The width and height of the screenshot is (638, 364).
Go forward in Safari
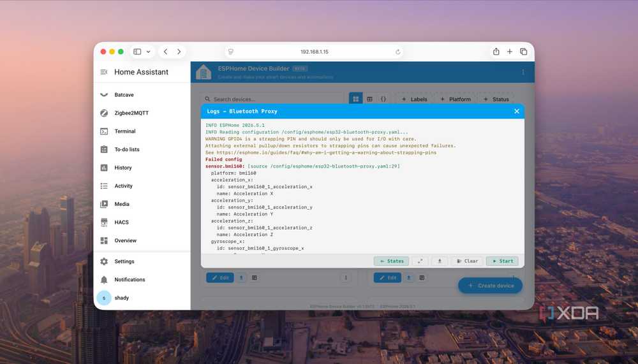[x=179, y=52]
